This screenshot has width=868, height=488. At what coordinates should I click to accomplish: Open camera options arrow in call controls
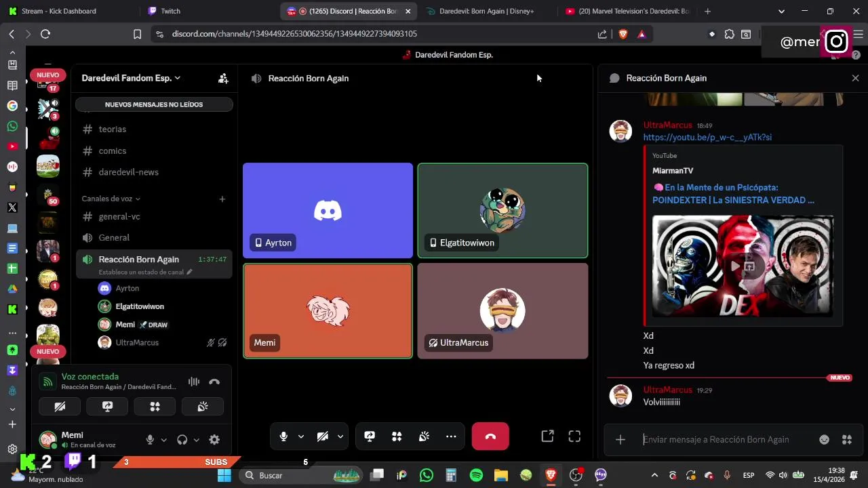pyautogui.click(x=340, y=436)
